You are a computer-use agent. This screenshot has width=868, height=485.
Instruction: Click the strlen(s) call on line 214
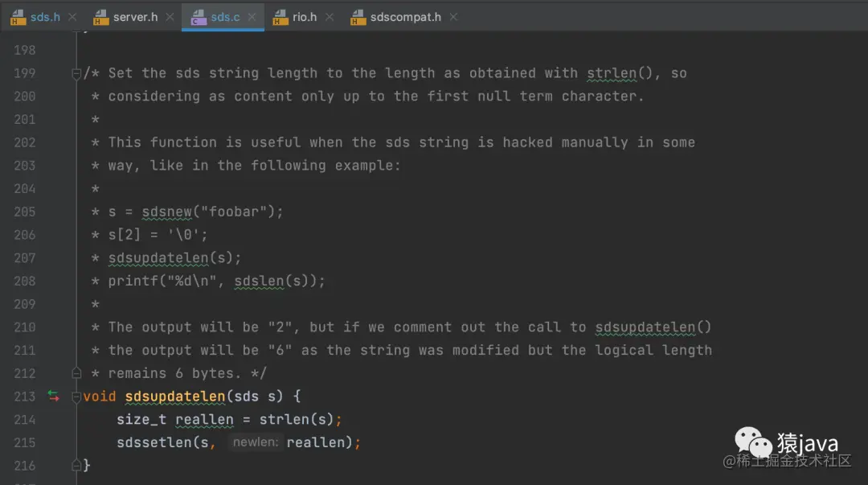click(297, 420)
